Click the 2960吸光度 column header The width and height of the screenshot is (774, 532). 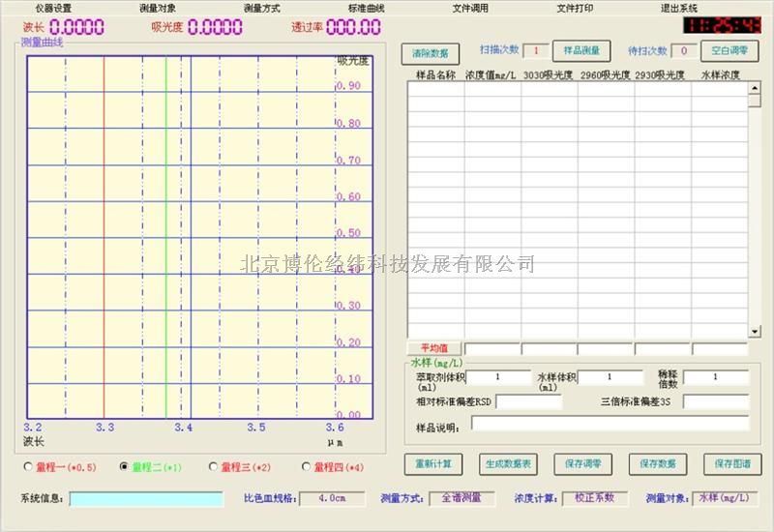(x=606, y=75)
